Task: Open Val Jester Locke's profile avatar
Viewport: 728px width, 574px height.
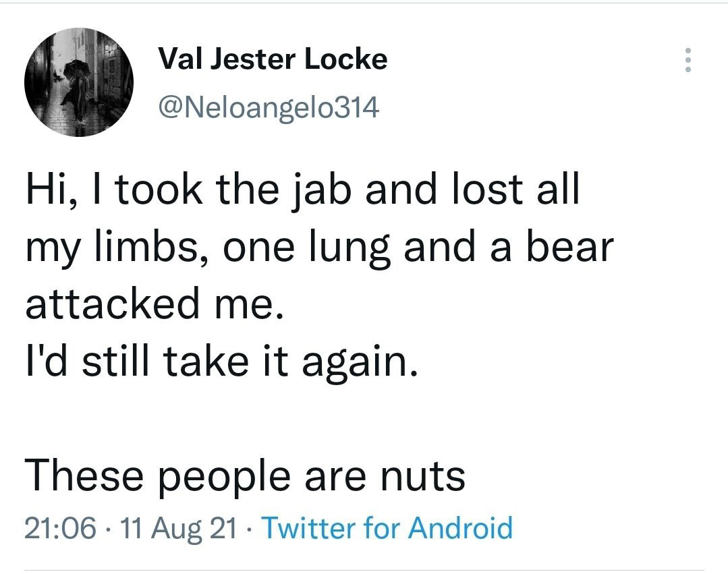Action: pyautogui.click(x=79, y=82)
